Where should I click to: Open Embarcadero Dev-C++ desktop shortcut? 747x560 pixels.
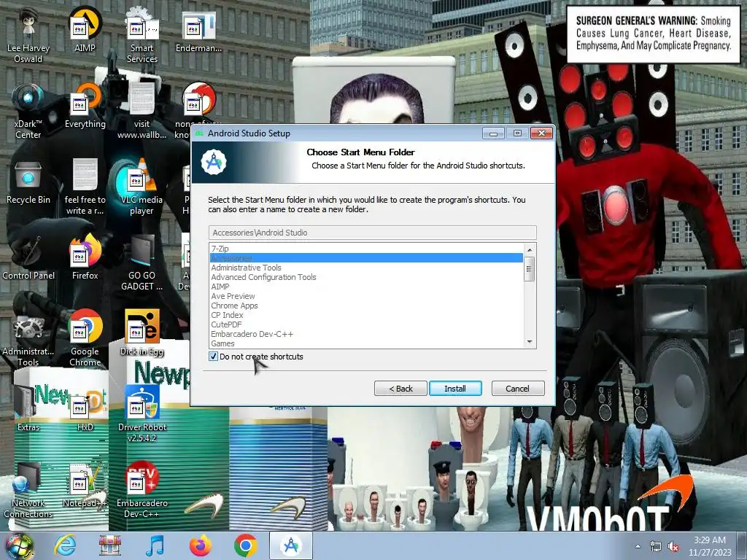pyautogui.click(x=142, y=491)
